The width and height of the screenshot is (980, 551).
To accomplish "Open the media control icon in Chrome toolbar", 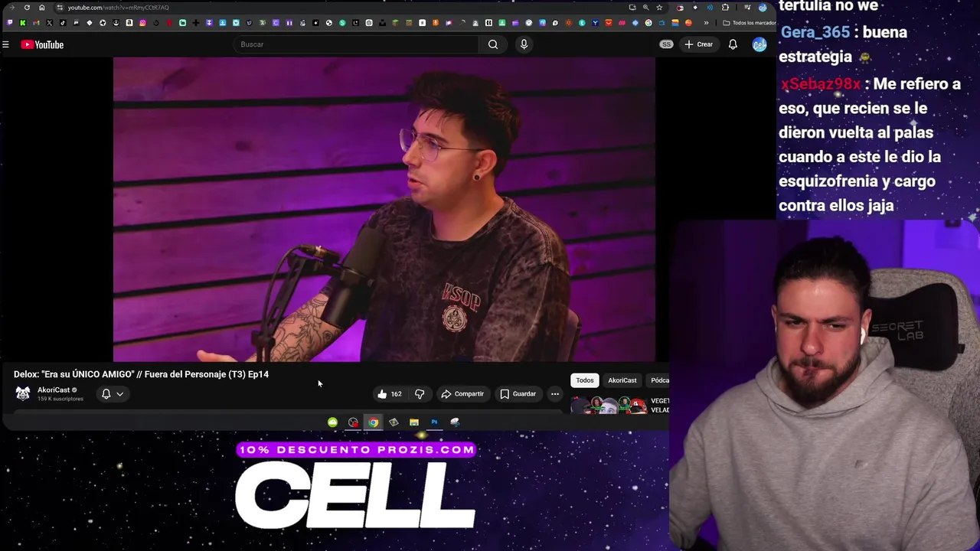I will [747, 8].
